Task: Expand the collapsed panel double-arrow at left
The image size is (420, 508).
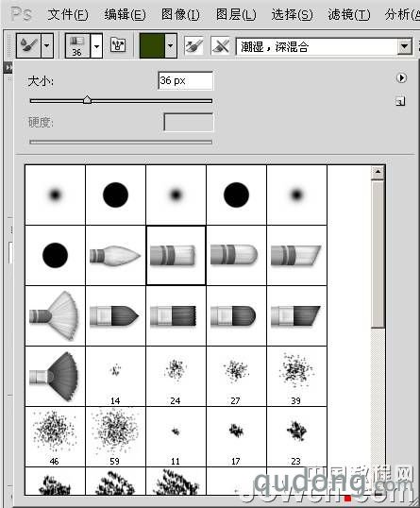Action: [8, 67]
